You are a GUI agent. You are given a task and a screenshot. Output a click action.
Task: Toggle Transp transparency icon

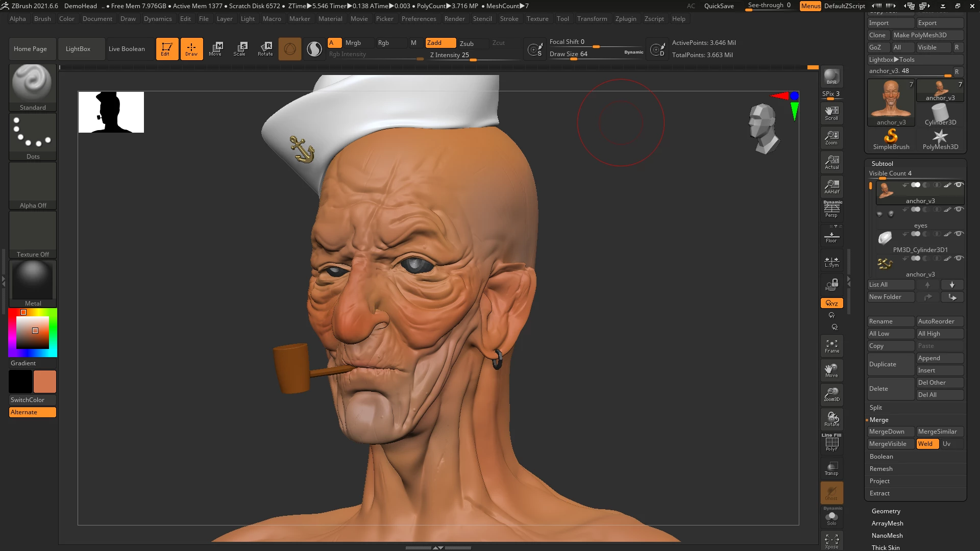point(831,468)
